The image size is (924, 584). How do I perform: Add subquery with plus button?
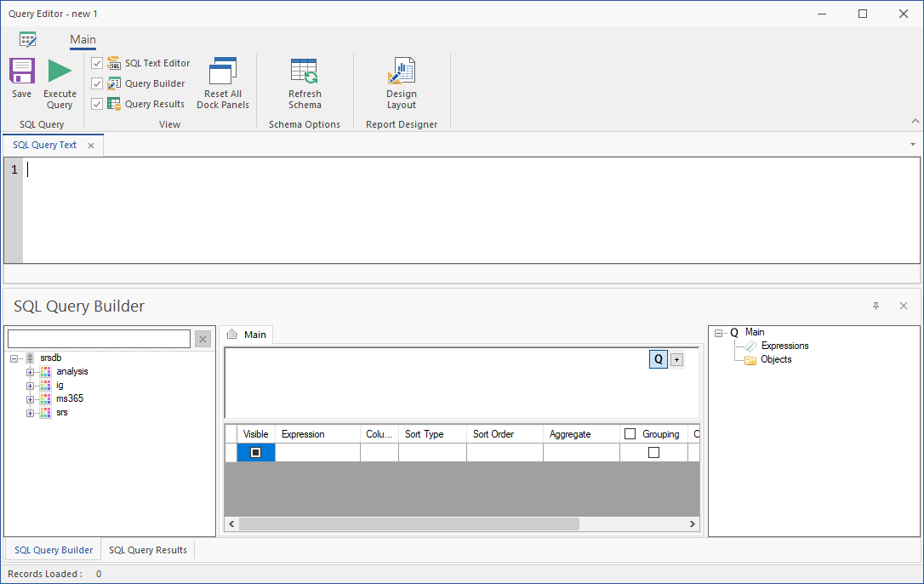[677, 359]
